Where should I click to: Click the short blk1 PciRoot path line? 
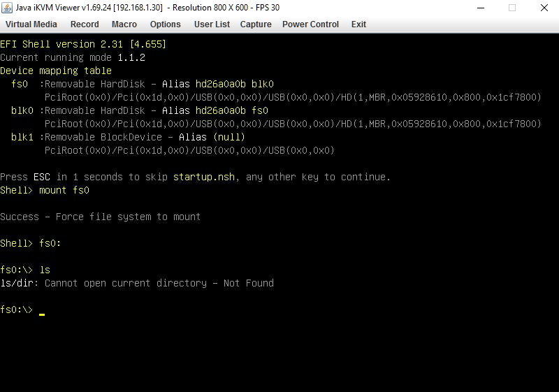point(189,150)
